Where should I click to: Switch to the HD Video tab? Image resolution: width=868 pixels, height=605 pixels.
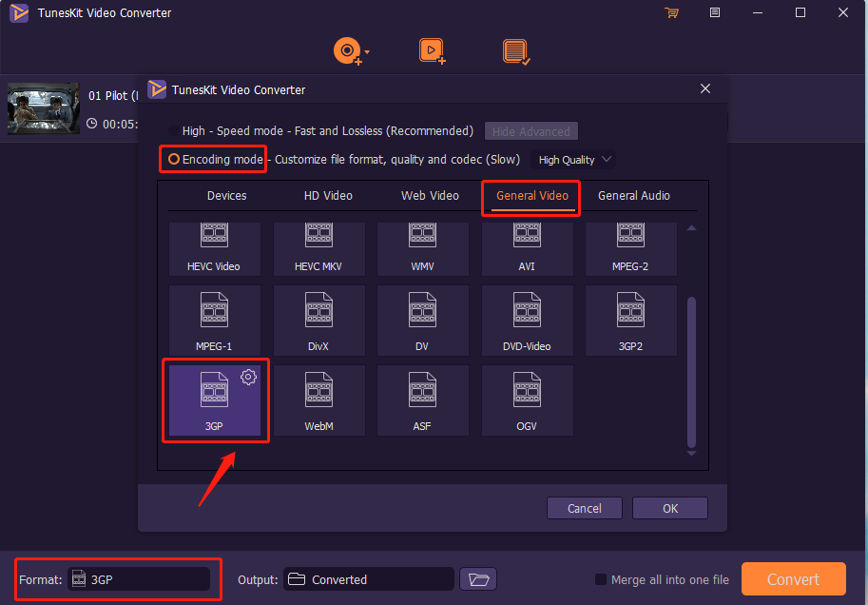[x=328, y=196]
